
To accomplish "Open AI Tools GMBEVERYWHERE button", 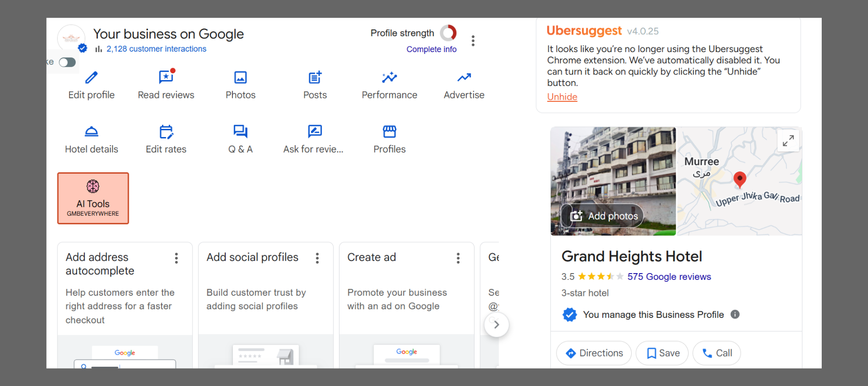I will click(x=93, y=198).
